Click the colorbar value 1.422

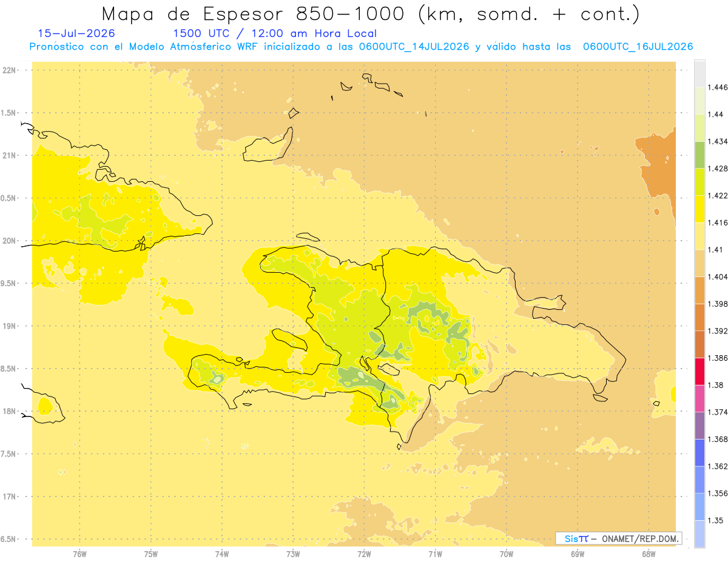pos(719,196)
